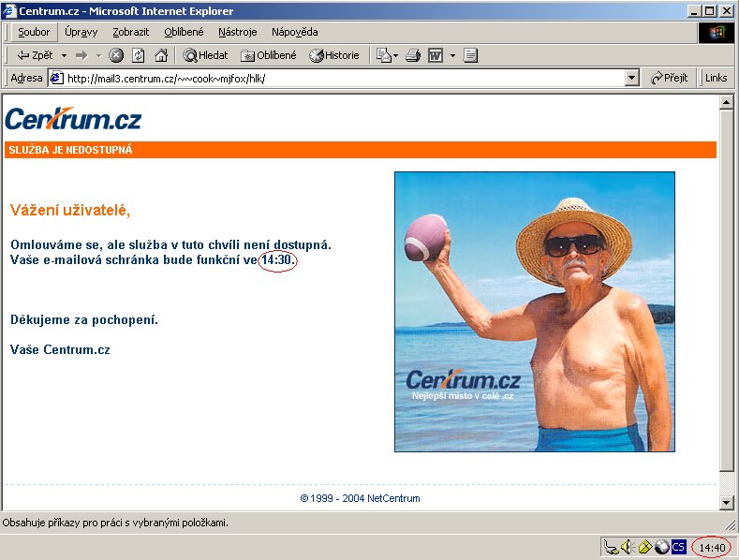Click the volume speaker tray icon
Screen dimensions: 739x560
628,547
